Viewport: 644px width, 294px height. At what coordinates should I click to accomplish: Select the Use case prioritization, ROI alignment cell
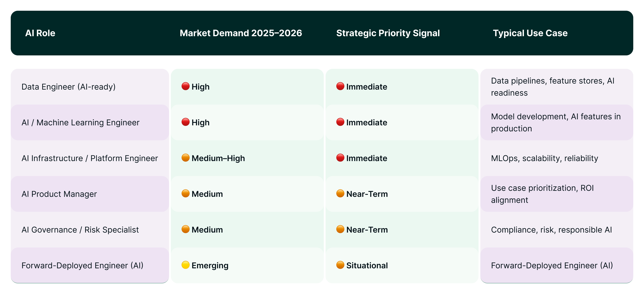[542, 194]
